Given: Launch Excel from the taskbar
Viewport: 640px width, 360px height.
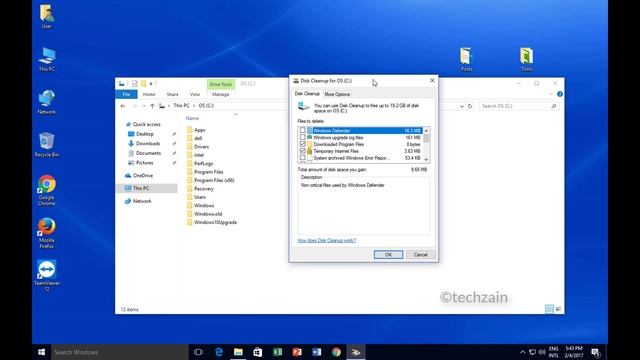Looking at the screenshot, I should click(x=278, y=352).
